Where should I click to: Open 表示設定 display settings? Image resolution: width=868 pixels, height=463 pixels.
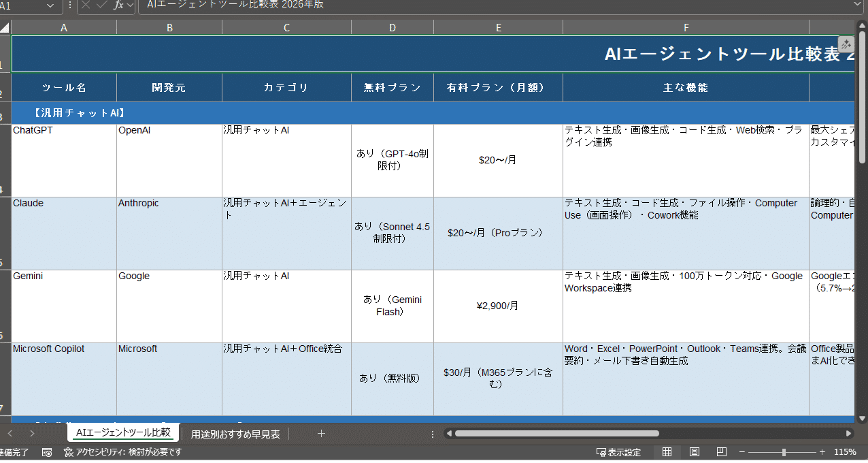pos(618,452)
